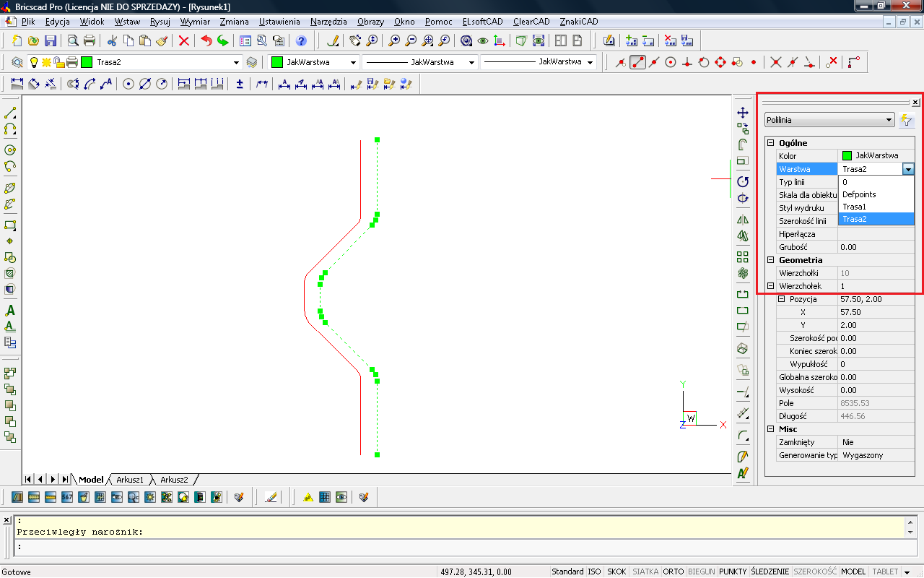Switch to the Arkusz2 tab

coord(174,480)
